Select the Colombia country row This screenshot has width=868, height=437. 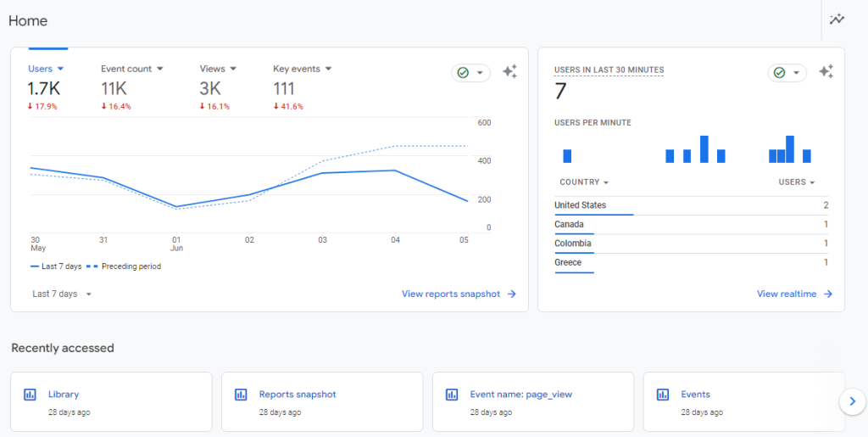click(692, 244)
